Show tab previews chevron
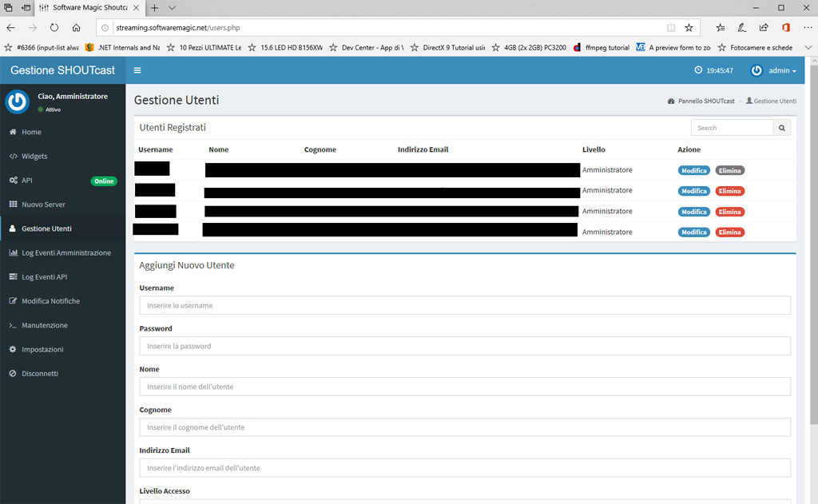 (173, 8)
